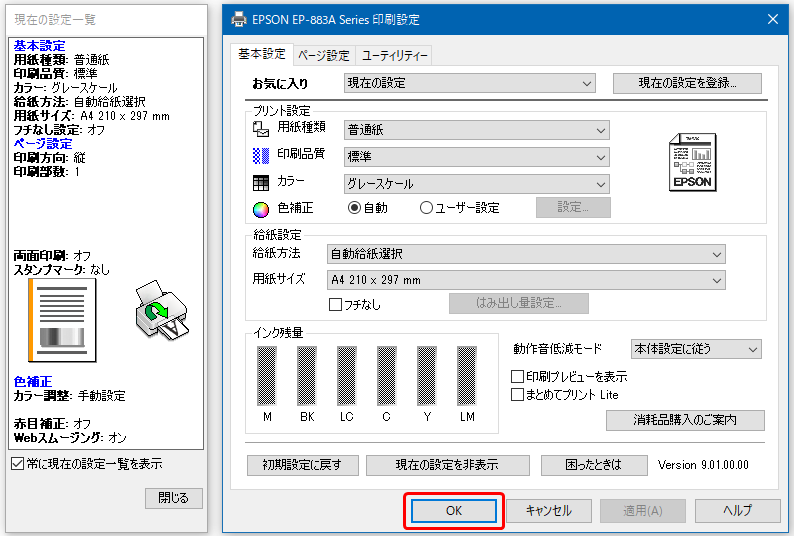Screen dimensions: 794x536
Task: Click the キャンセル button
Action: 549,511
